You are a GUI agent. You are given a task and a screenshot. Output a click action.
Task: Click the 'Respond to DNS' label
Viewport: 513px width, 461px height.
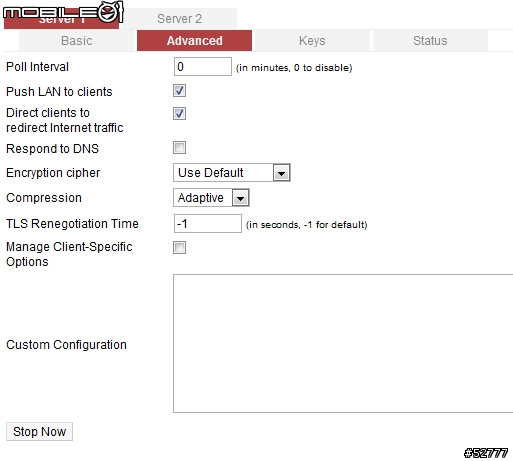tap(52, 149)
